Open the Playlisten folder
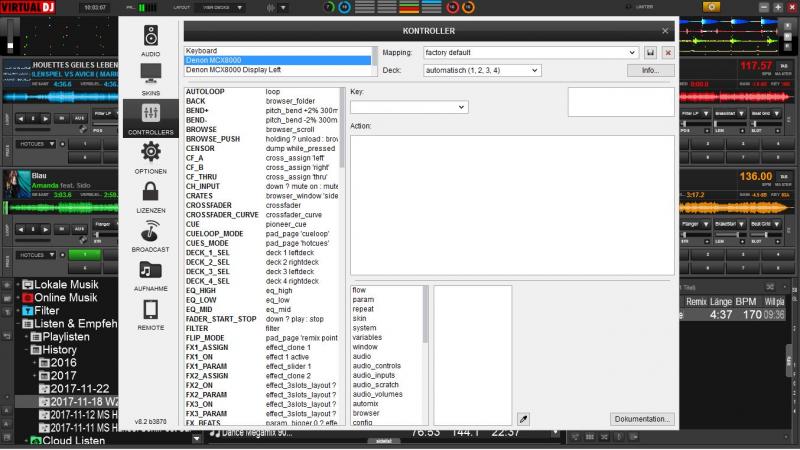This screenshot has width=800, height=450. click(60, 337)
